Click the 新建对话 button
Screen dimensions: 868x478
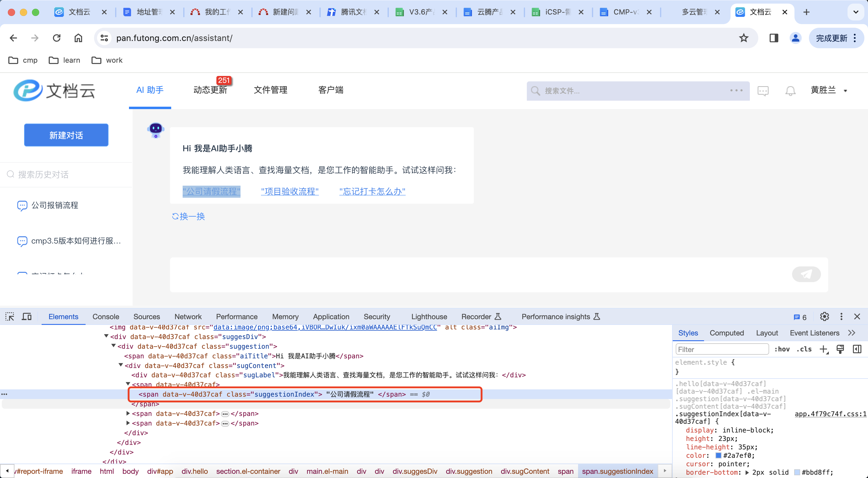coord(66,135)
